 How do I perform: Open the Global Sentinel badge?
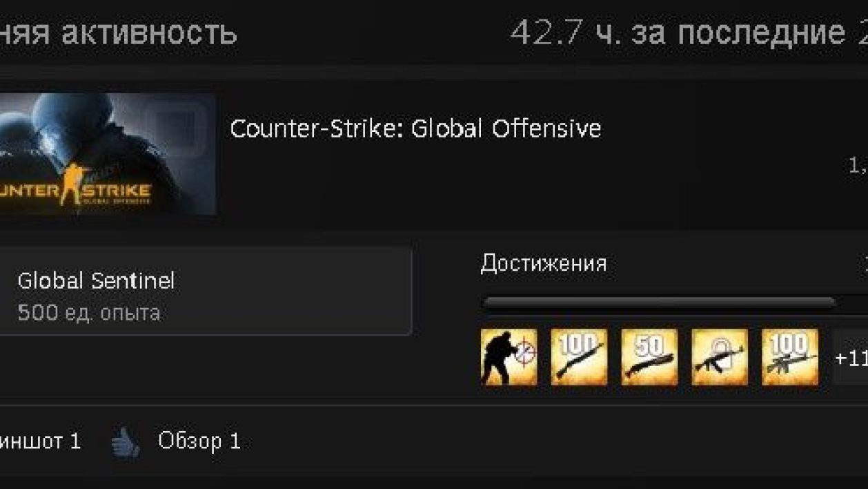[206, 291]
